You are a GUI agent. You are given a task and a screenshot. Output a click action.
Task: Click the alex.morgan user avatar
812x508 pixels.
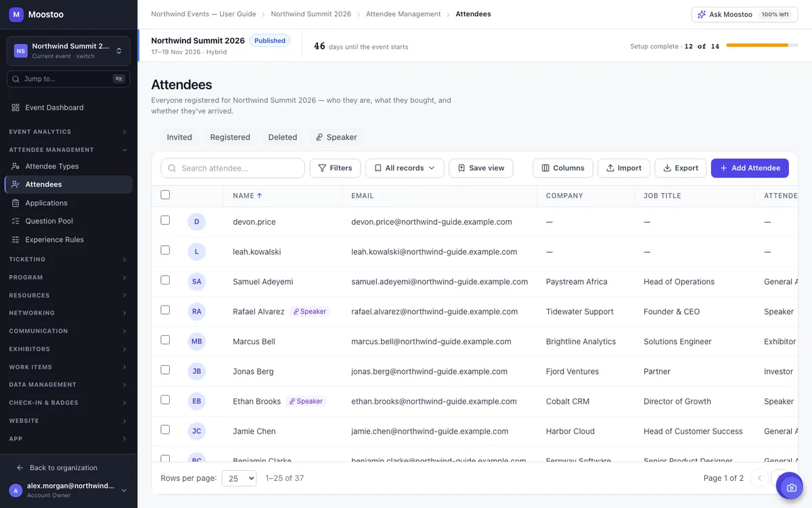(16, 490)
